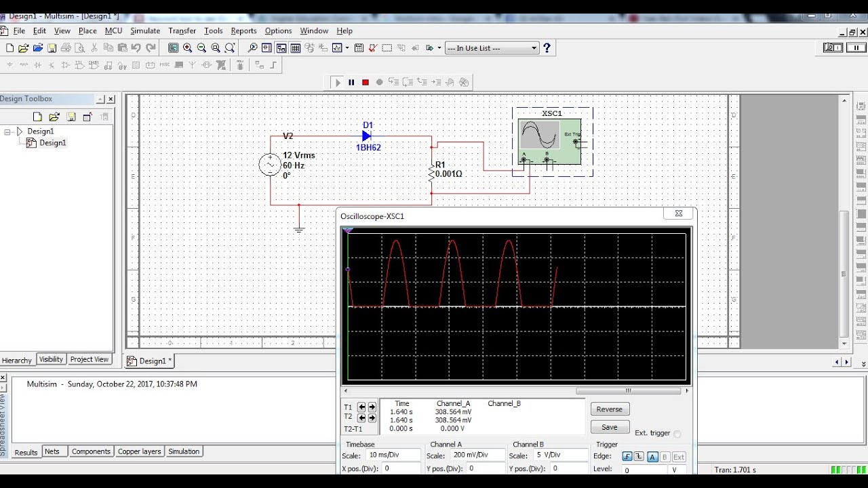The image size is (868, 488).
Task: Set trigger source to channel B
Action: [665, 457]
